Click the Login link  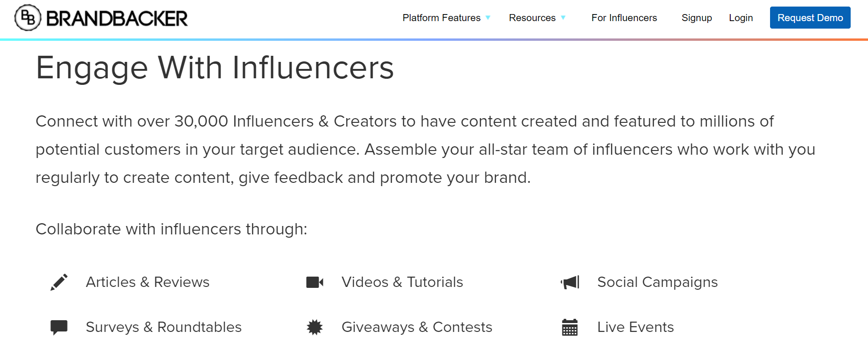(x=741, y=18)
